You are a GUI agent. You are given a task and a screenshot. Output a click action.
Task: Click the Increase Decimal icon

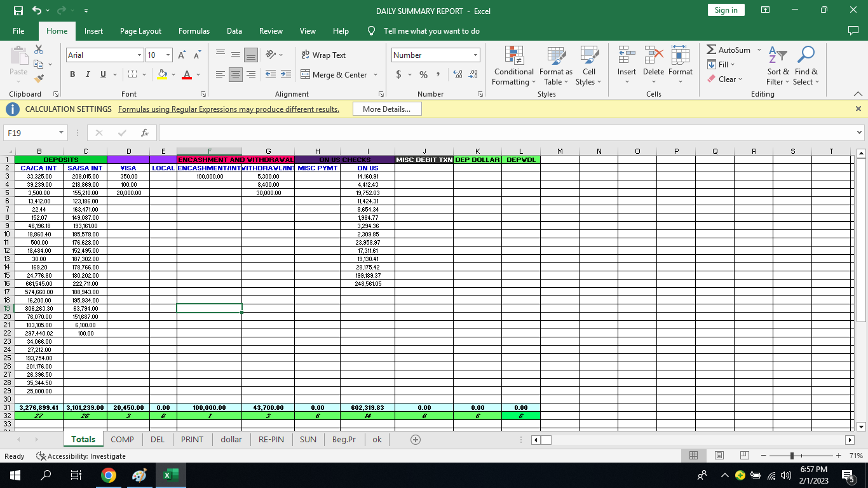point(458,74)
